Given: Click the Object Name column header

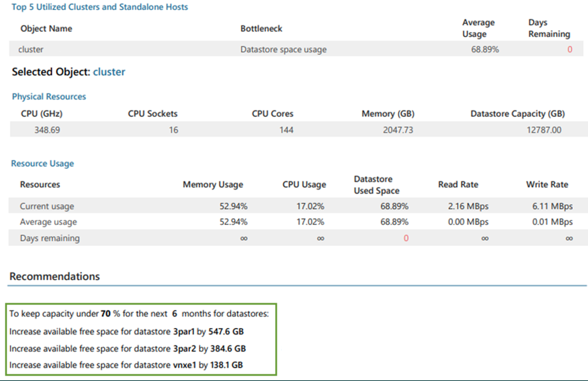Looking at the screenshot, I should (x=46, y=28).
